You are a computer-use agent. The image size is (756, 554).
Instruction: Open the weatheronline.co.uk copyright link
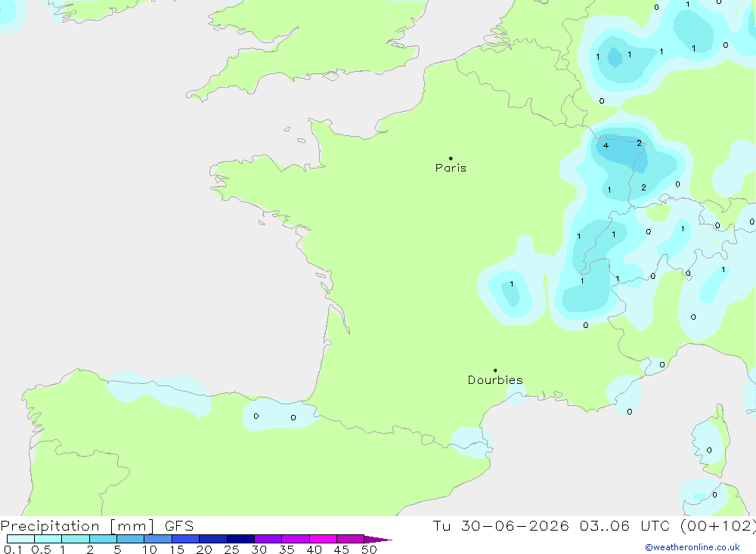click(x=692, y=547)
